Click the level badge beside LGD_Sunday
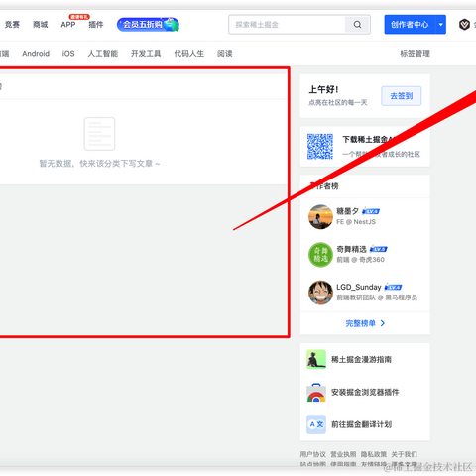476x476 pixels. point(393,288)
